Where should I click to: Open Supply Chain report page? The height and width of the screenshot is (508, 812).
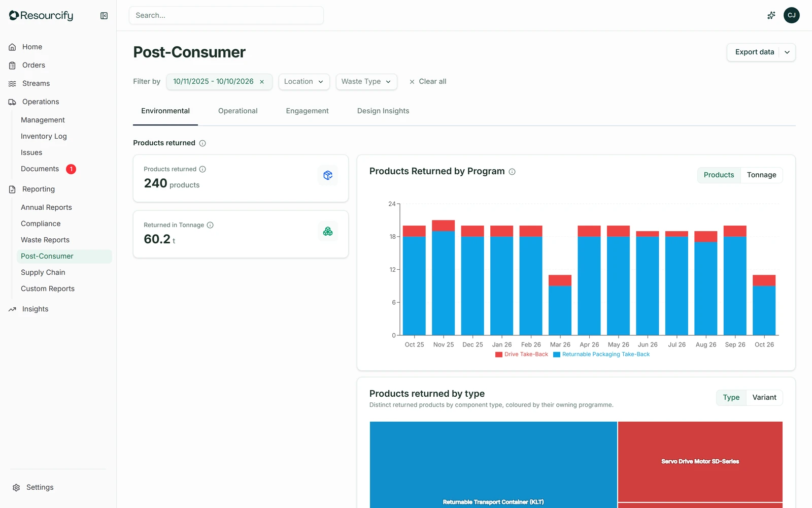43,272
